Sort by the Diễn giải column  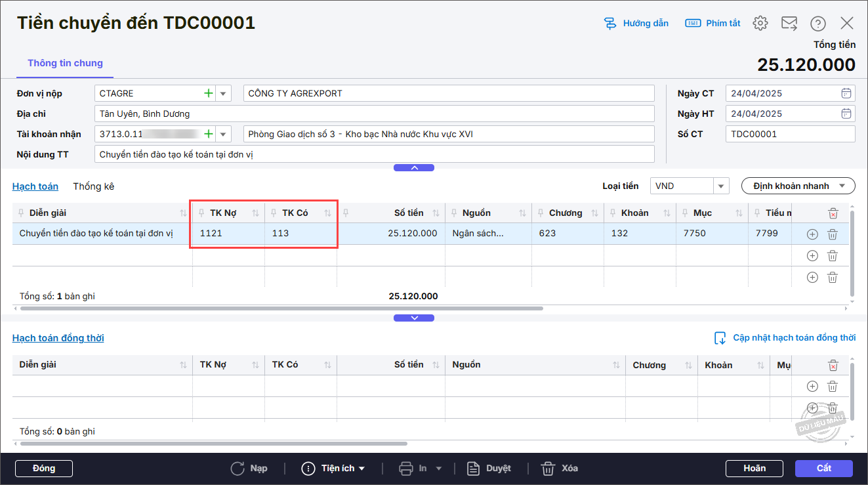click(x=183, y=213)
